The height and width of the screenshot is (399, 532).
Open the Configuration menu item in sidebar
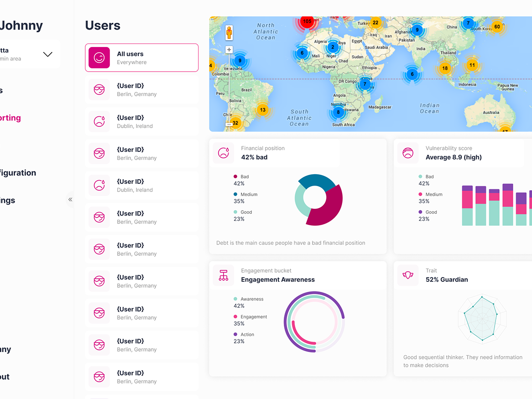tap(17, 173)
